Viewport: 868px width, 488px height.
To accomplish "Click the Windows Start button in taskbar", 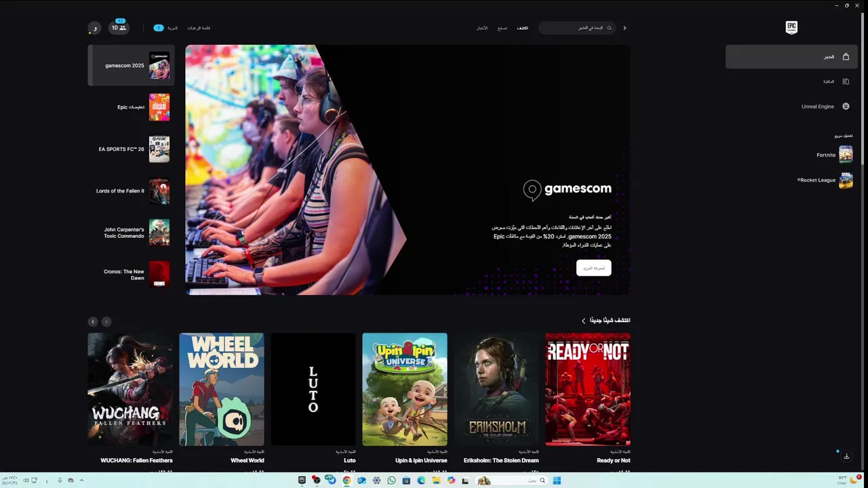I will pyautogui.click(x=557, y=481).
